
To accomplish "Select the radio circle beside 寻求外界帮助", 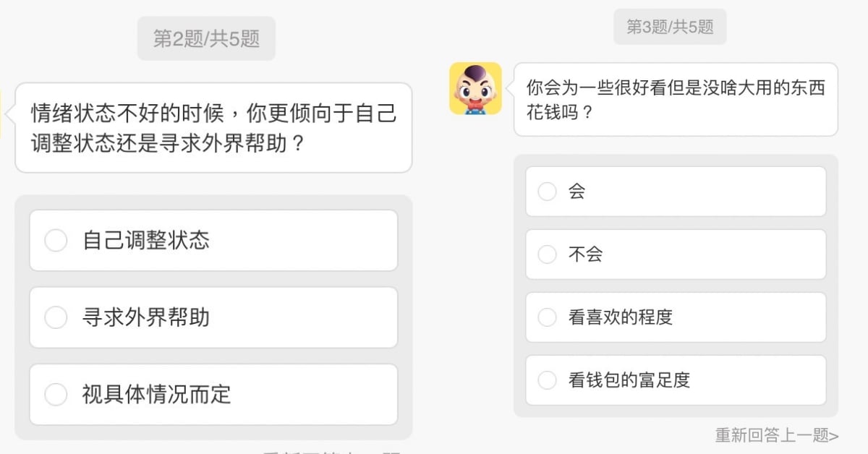I will [x=56, y=317].
